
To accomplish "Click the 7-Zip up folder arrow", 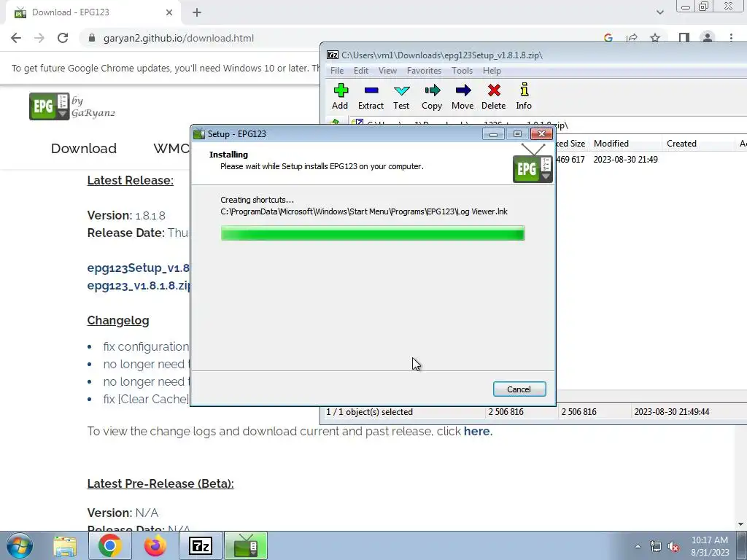I will [x=335, y=124].
